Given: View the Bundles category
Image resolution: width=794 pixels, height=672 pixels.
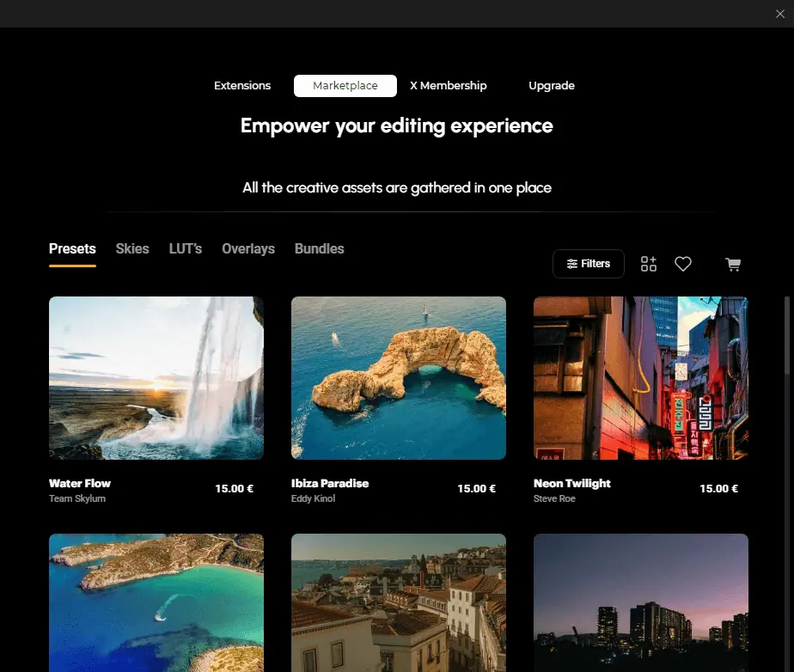Looking at the screenshot, I should point(320,249).
